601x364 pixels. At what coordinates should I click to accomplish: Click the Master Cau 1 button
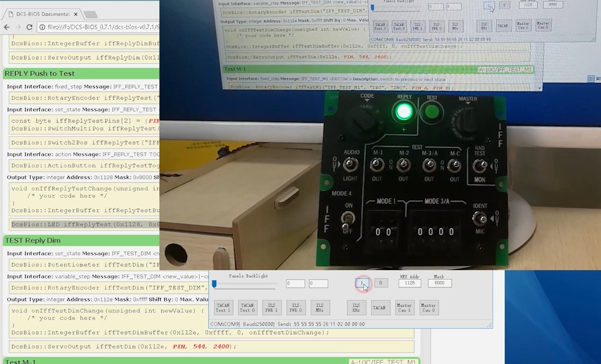point(404,307)
